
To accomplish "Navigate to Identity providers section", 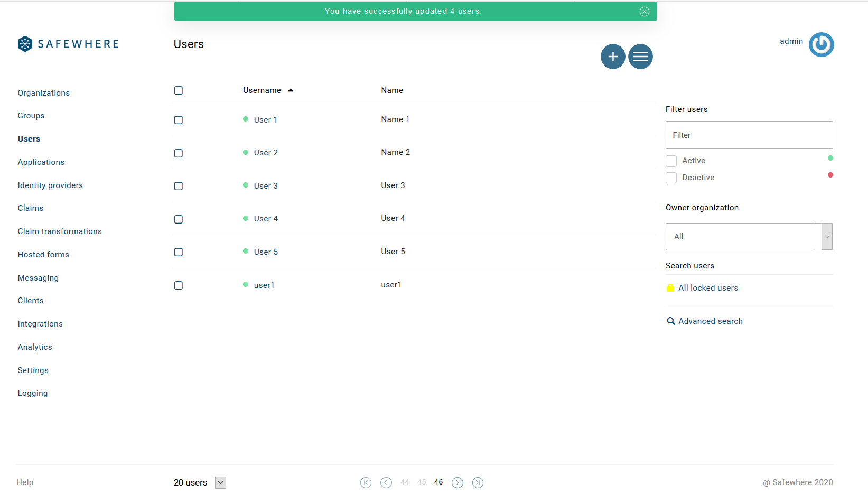I will click(x=50, y=185).
